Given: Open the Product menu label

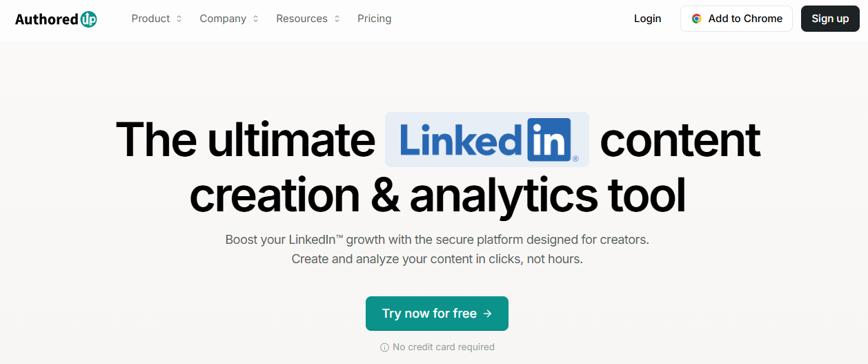Looking at the screenshot, I should click(150, 19).
